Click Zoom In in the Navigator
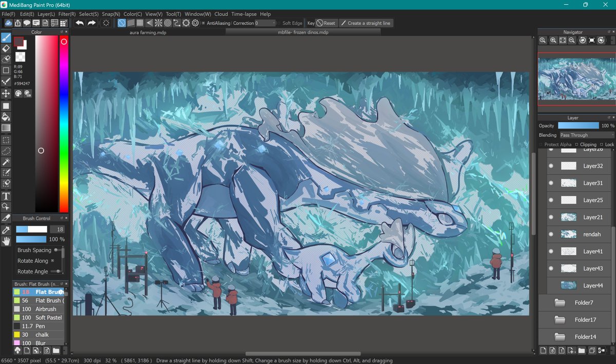 pos(553,40)
